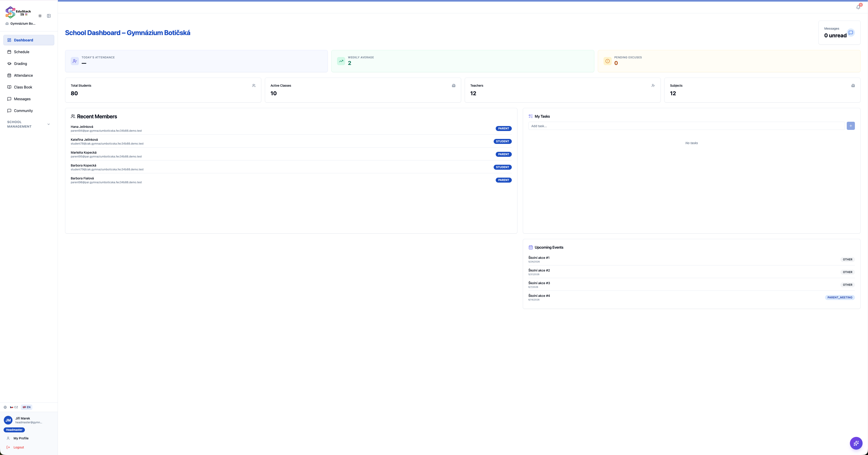This screenshot has height=455, width=868.
Task: Click the plus button to add task
Action: [x=850, y=126]
